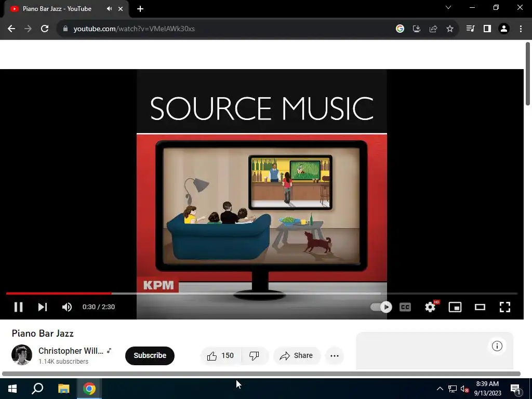This screenshot has height=399, width=532.
Task: Click Chrome icon in taskbar
Action: (x=89, y=389)
